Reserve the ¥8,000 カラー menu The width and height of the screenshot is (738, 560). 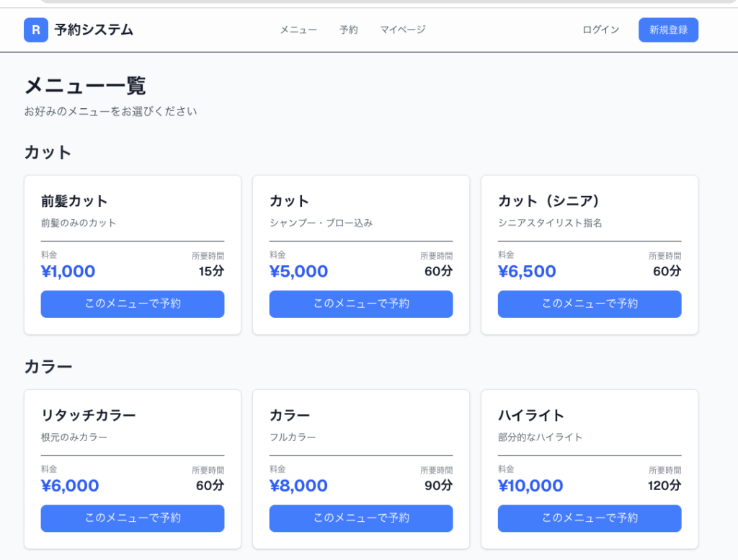361,518
